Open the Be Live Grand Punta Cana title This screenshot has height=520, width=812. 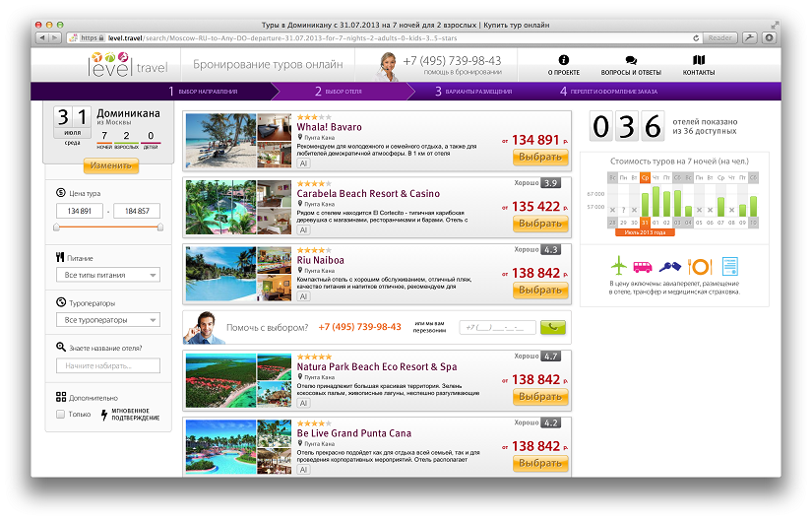[353, 433]
